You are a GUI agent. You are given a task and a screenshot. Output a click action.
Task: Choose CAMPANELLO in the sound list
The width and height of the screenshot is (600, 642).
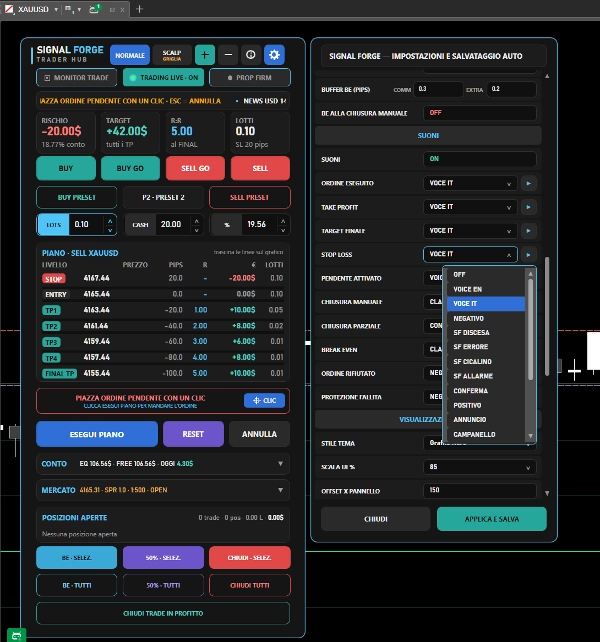pyautogui.click(x=486, y=434)
